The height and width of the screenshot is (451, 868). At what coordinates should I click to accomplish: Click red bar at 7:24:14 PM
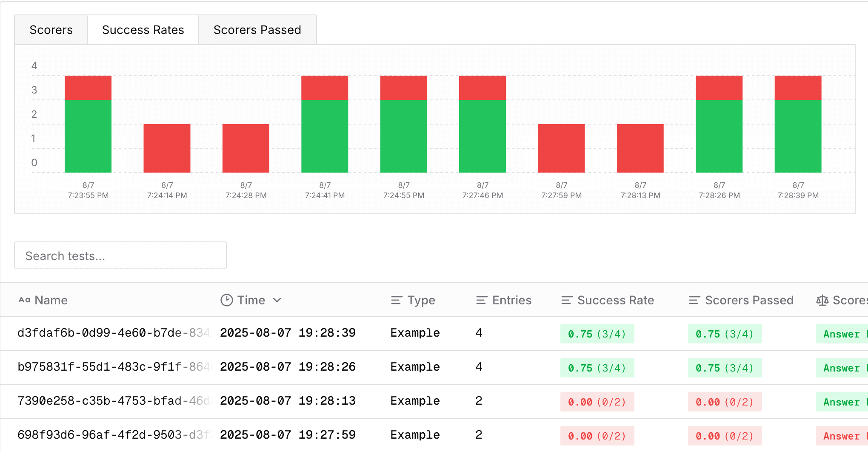point(167,148)
